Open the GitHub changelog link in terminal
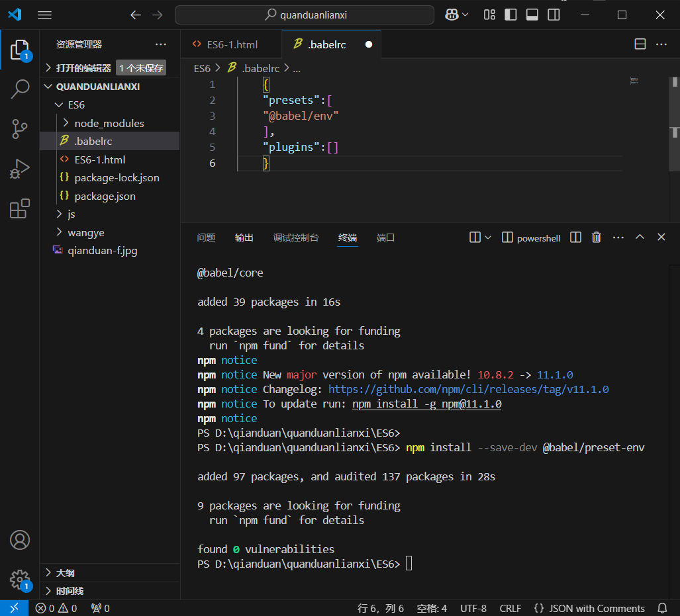The height and width of the screenshot is (616, 680). coord(468,389)
